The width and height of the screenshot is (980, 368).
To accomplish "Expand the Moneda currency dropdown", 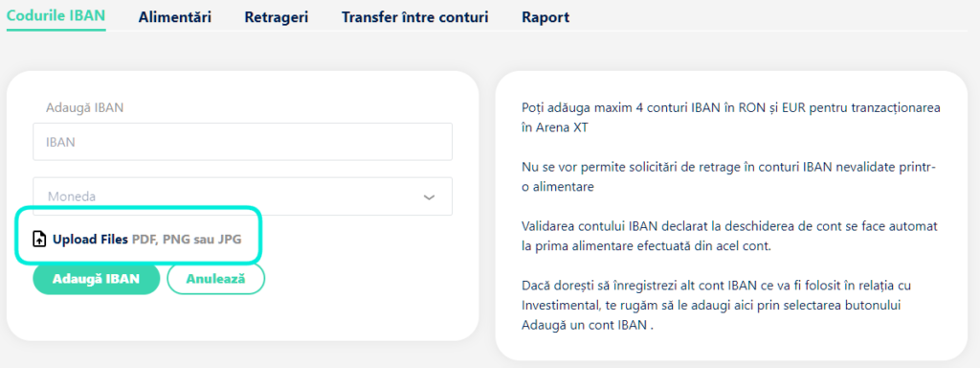I will [242, 196].
